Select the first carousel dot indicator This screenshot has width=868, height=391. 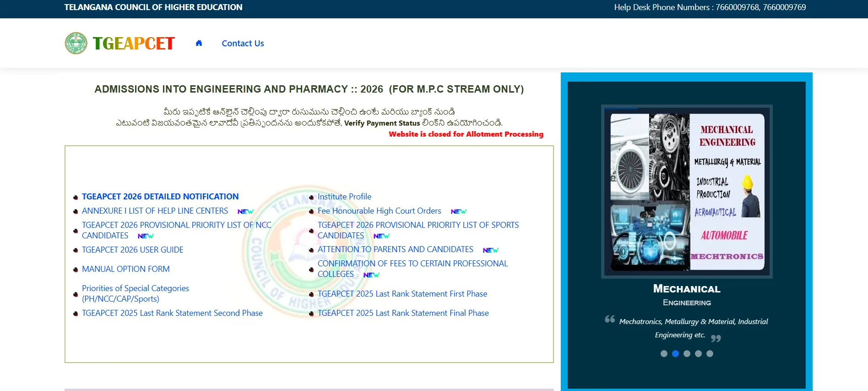(x=664, y=353)
